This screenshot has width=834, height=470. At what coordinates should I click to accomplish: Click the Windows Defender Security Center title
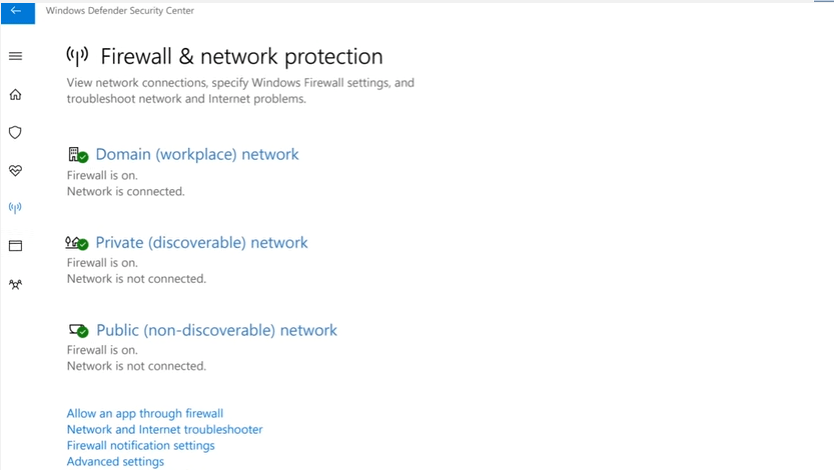coord(120,11)
